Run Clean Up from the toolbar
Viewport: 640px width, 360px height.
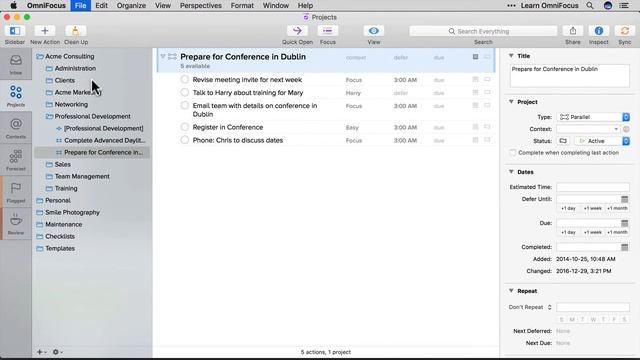[76, 31]
